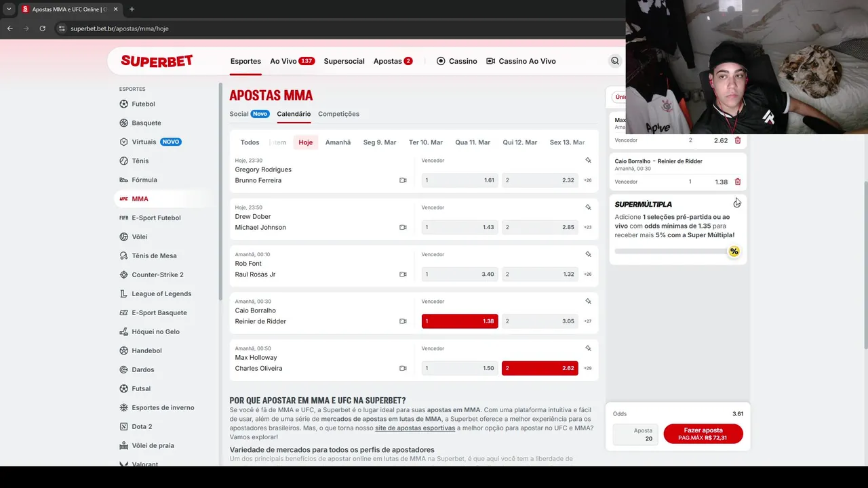Deselect Caio Borralho odds 1.38
Screen dimensions: 868x488
coord(460,321)
